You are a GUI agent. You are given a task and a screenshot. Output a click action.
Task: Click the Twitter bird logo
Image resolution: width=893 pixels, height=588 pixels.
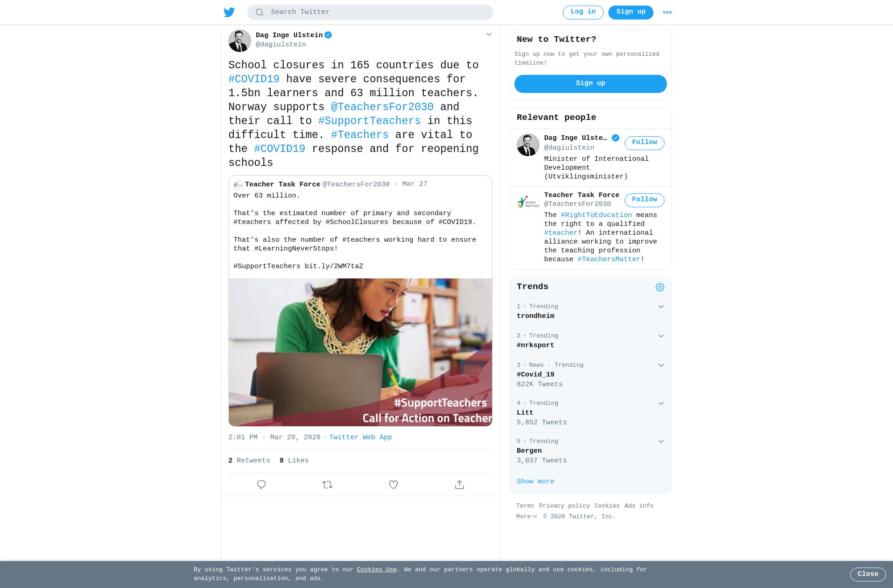click(x=229, y=12)
